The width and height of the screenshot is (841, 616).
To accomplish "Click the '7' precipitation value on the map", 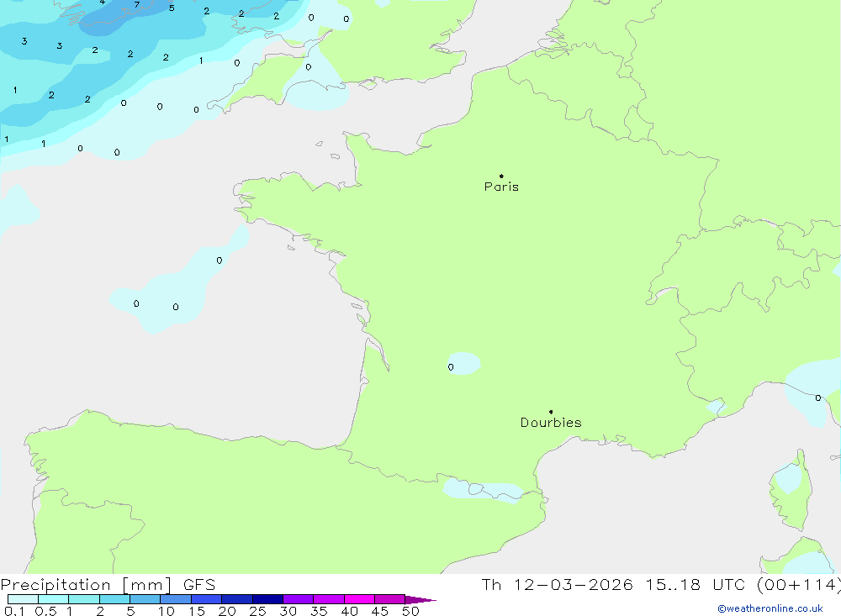I will click(x=137, y=5).
